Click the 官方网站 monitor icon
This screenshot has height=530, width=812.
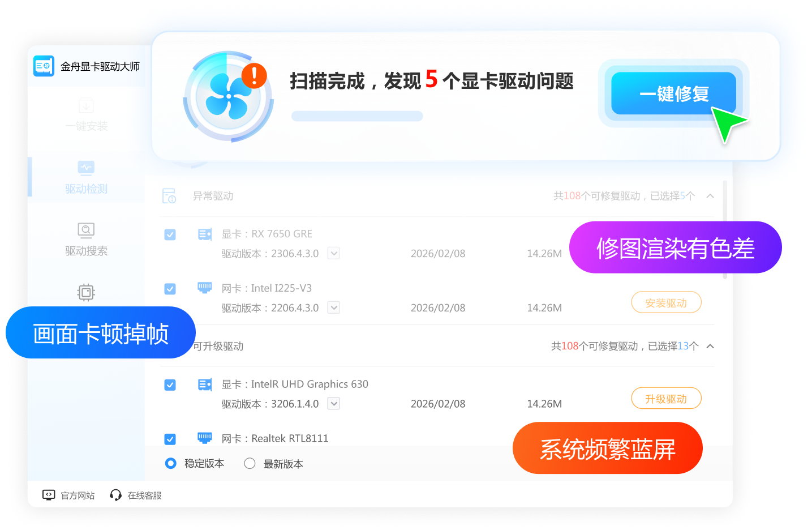tap(49, 495)
